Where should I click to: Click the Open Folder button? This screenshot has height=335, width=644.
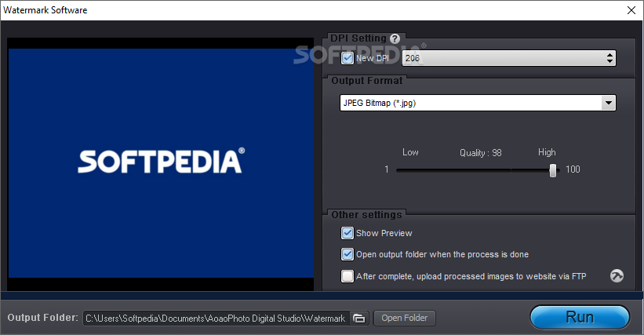coord(405,319)
